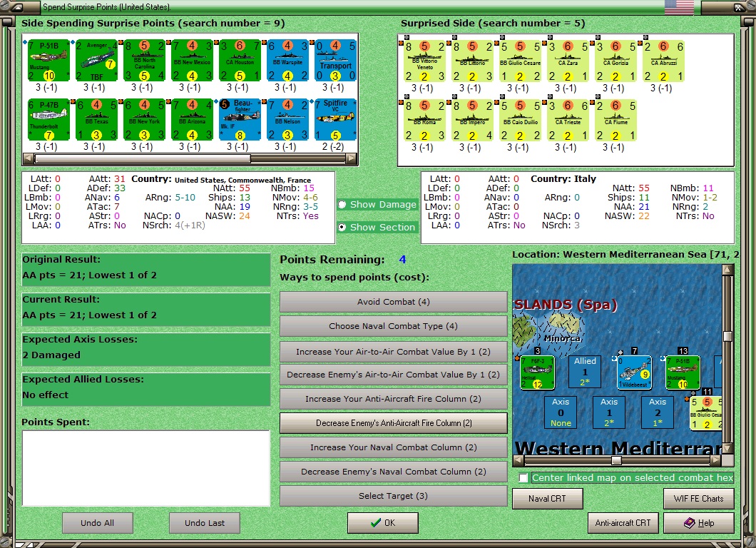Click the F6F-3 Hellcat unit on the map
Viewport: 756px width, 548px height.
click(537, 372)
